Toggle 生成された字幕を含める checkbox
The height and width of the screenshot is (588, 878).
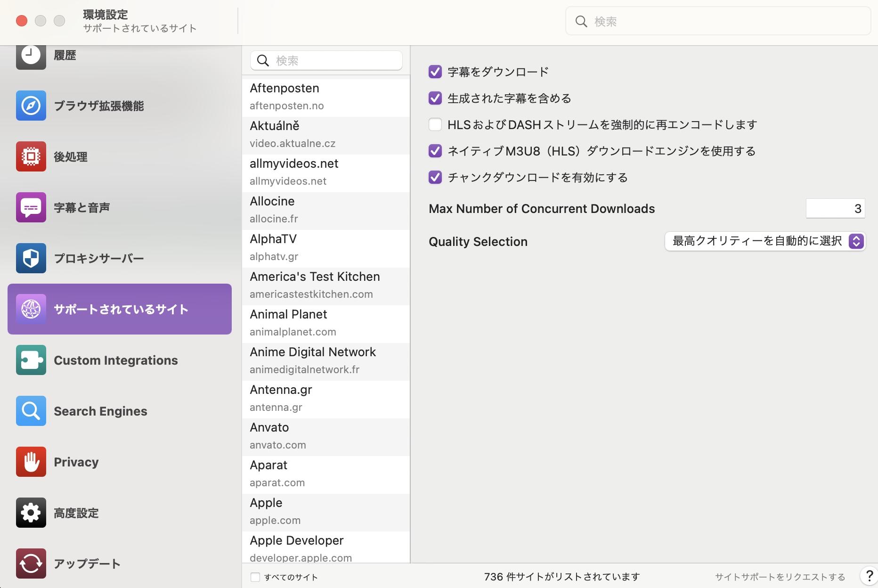coord(435,98)
